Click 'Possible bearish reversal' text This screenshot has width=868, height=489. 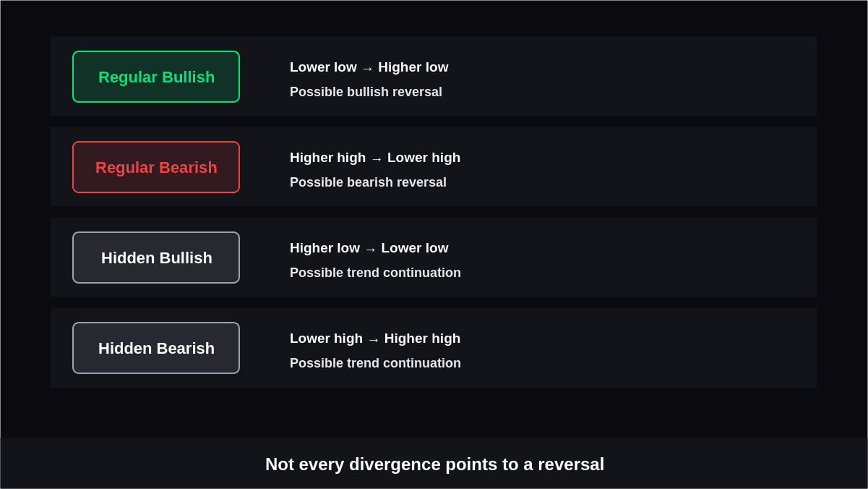tap(368, 182)
